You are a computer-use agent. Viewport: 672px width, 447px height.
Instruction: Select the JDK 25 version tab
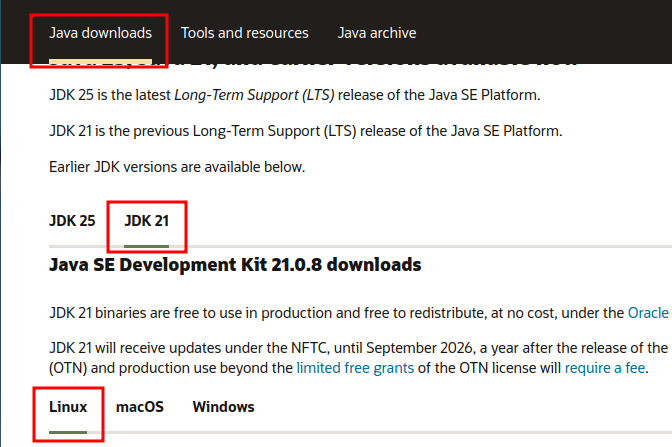pos(72,220)
